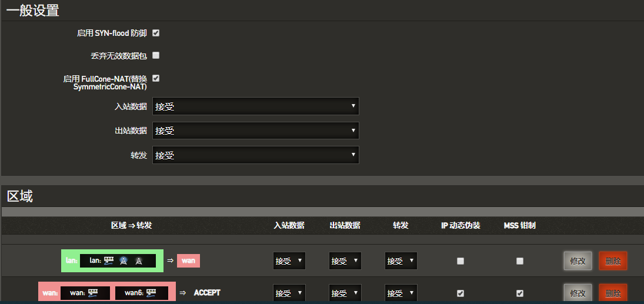Image resolution: width=644 pixels, height=304 pixels.
Task: Open the wan zone forward policy dropdown
Action: point(401,293)
